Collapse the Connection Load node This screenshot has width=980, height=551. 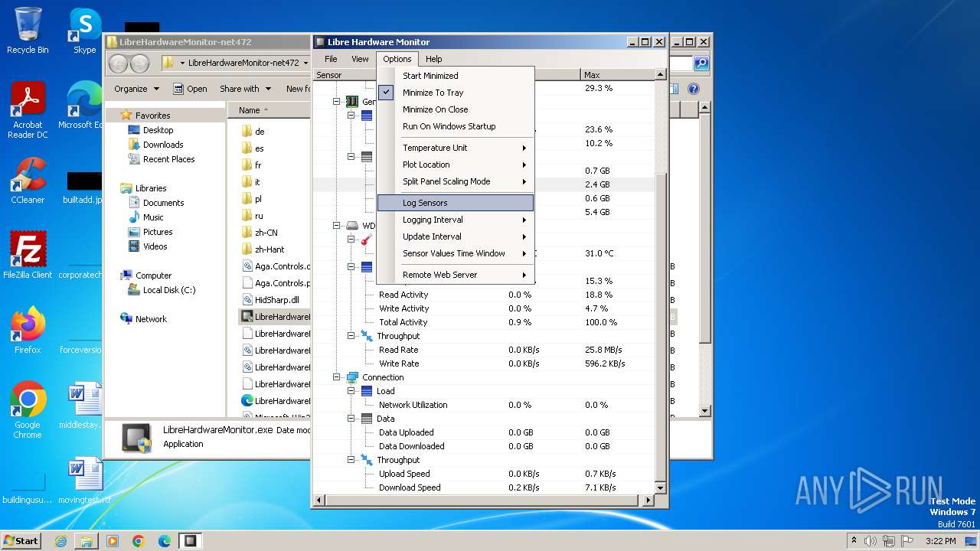351,391
